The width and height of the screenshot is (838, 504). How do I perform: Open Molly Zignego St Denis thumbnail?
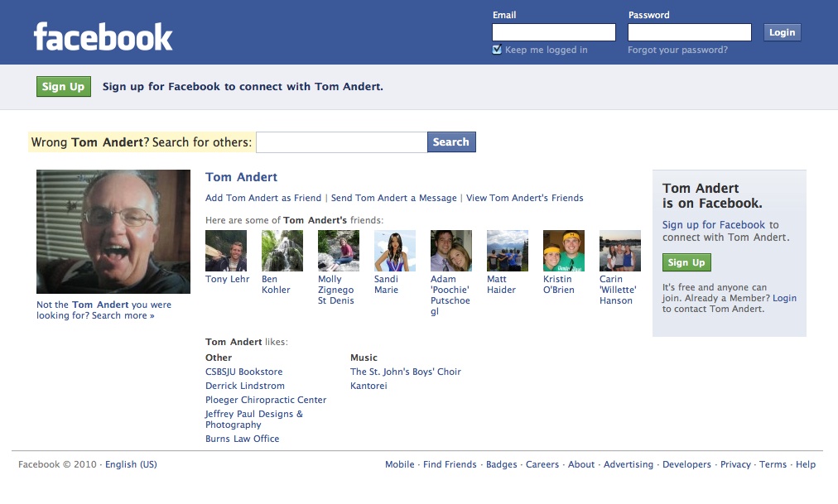pyautogui.click(x=339, y=251)
